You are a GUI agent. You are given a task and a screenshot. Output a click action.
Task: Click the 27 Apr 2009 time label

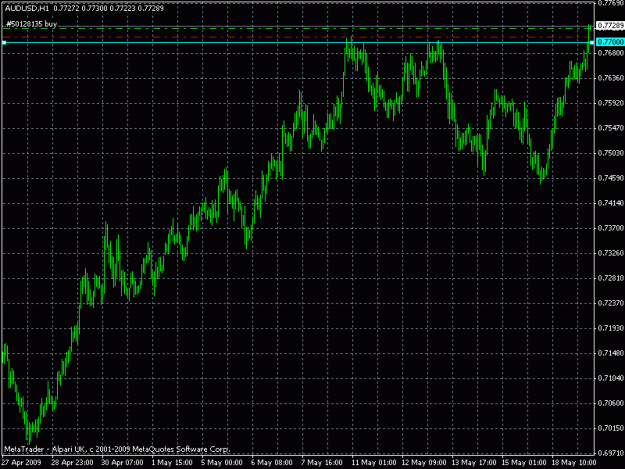[22, 463]
